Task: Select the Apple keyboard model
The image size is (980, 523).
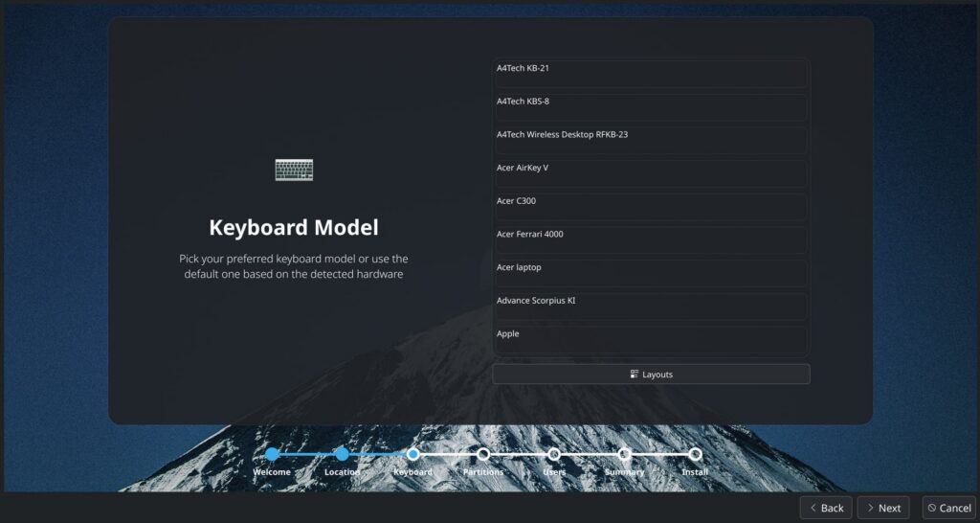Action: click(651, 340)
